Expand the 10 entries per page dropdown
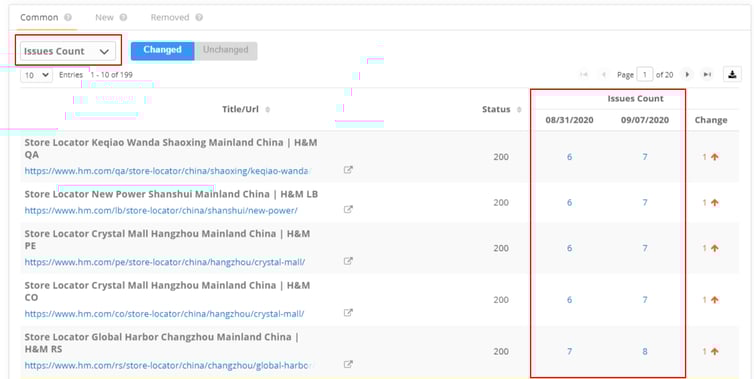The width and height of the screenshot is (754, 379). click(37, 75)
